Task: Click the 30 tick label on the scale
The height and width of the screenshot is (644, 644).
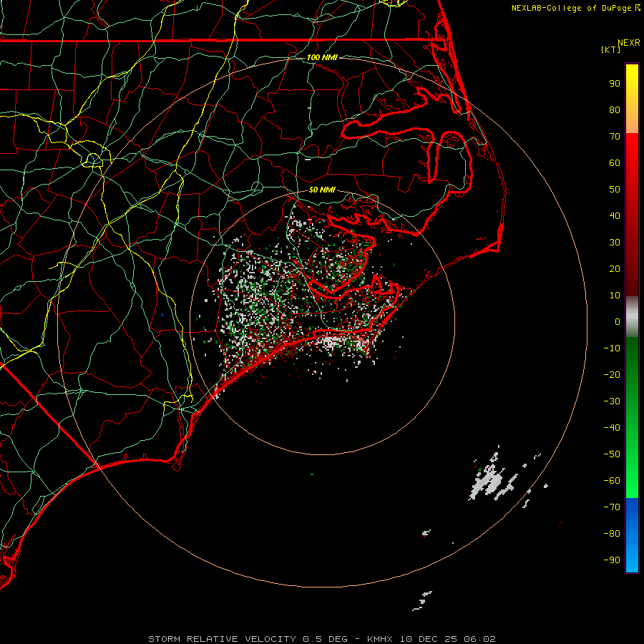Action: [614, 243]
